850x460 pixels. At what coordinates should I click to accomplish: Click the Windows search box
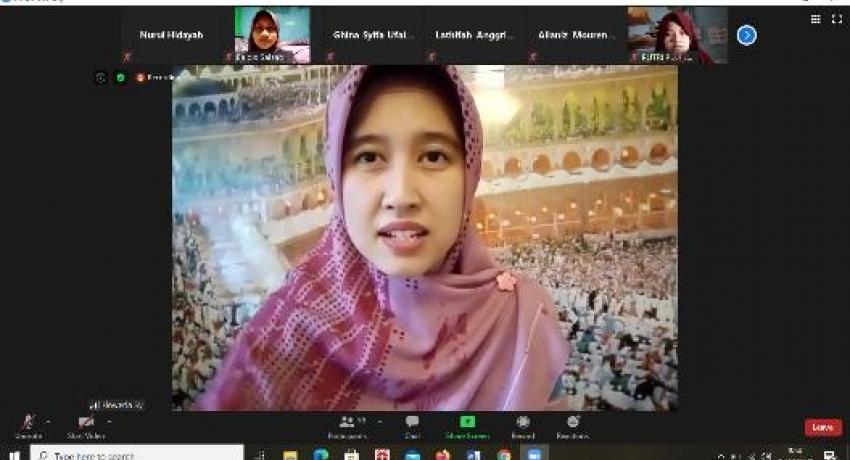click(x=137, y=454)
